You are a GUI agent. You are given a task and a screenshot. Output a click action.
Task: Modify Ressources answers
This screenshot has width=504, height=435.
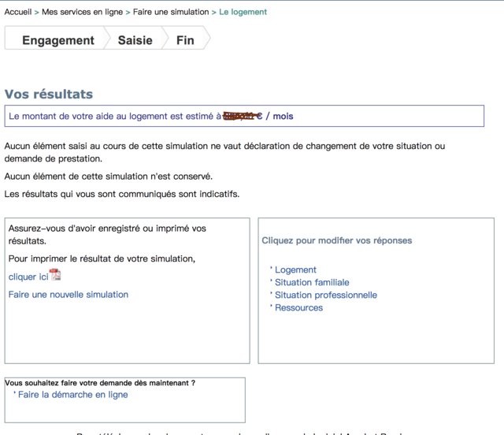pos(298,307)
